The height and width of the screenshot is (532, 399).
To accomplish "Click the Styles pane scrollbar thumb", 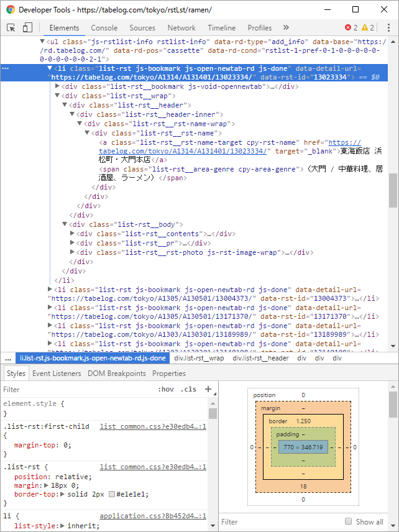I will coord(213,413).
